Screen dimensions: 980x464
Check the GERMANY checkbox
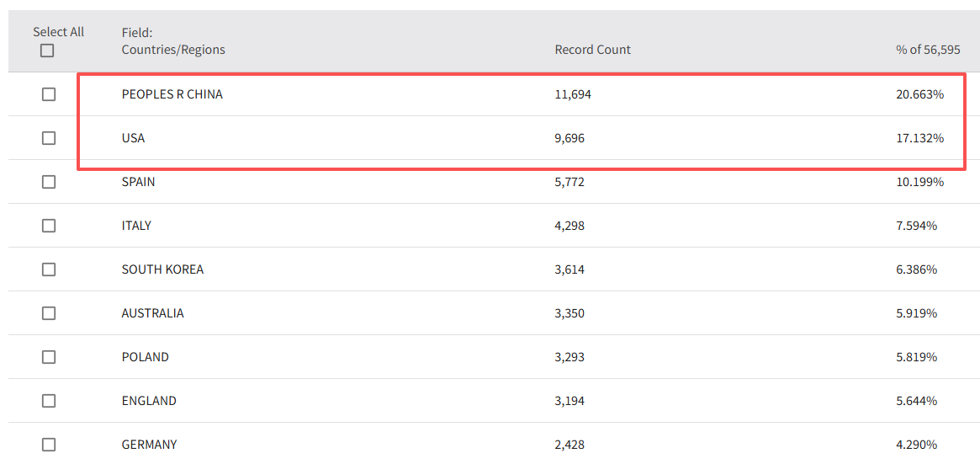49,445
